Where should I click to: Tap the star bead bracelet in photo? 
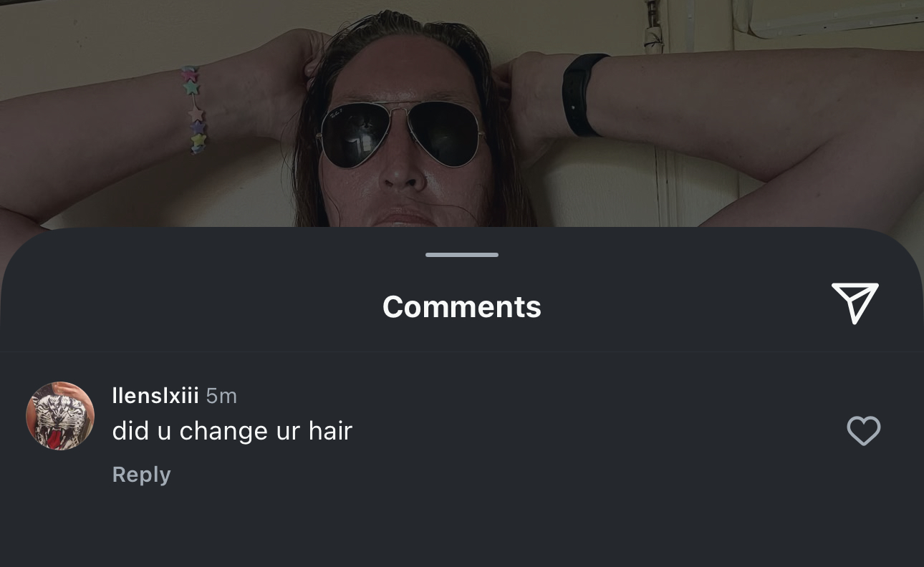193,110
